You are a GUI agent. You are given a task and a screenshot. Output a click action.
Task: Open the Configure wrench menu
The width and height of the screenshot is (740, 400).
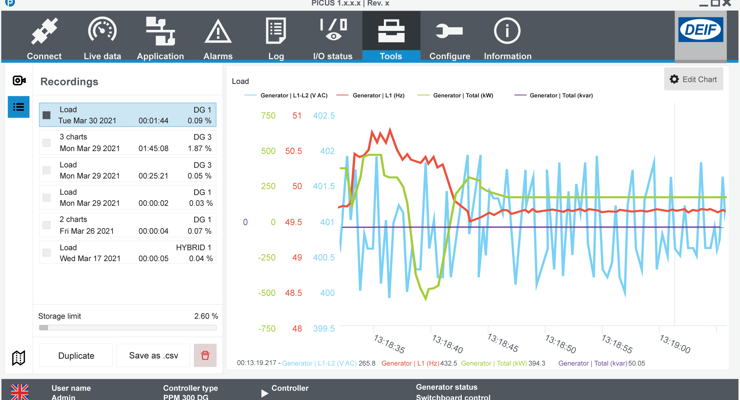(449, 38)
